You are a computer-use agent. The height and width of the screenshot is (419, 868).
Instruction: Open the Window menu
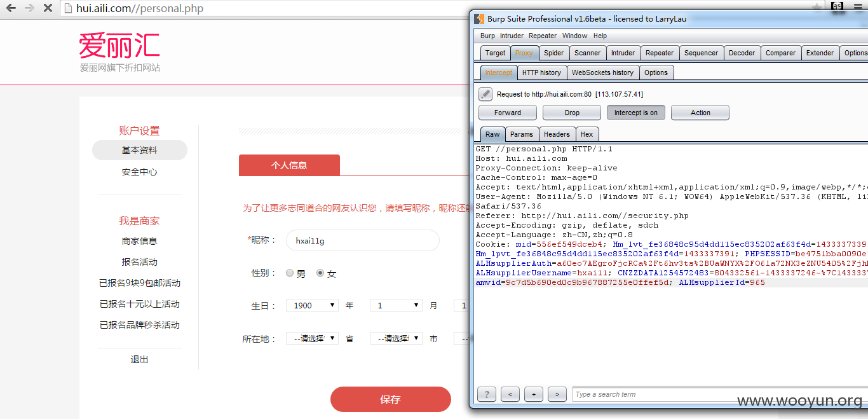[574, 36]
